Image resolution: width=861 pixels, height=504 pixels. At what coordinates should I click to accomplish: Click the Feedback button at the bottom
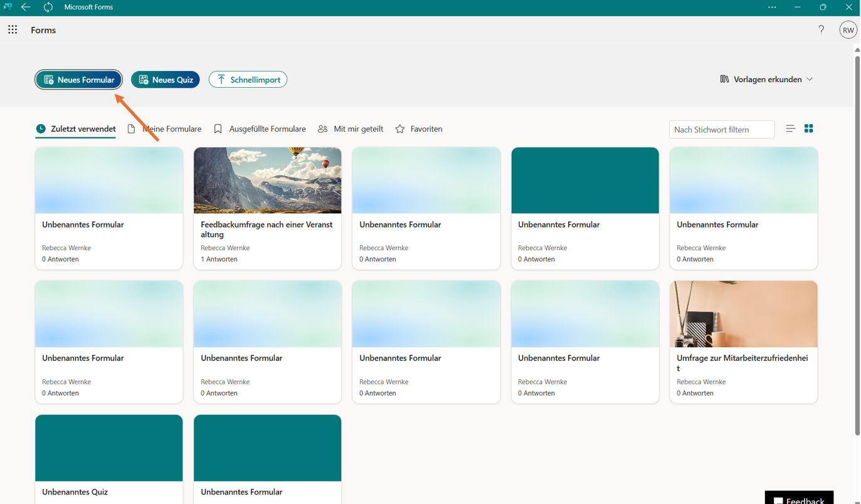click(x=799, y=498)
